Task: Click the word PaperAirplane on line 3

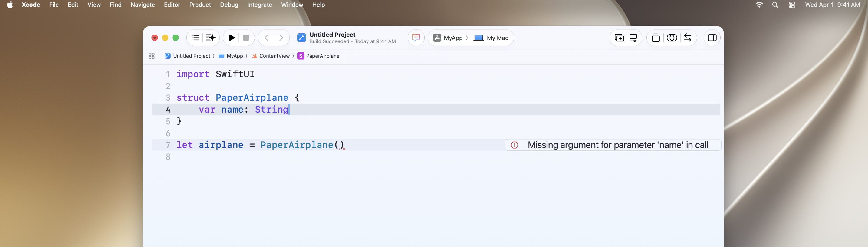Action: tap(252, 98)
